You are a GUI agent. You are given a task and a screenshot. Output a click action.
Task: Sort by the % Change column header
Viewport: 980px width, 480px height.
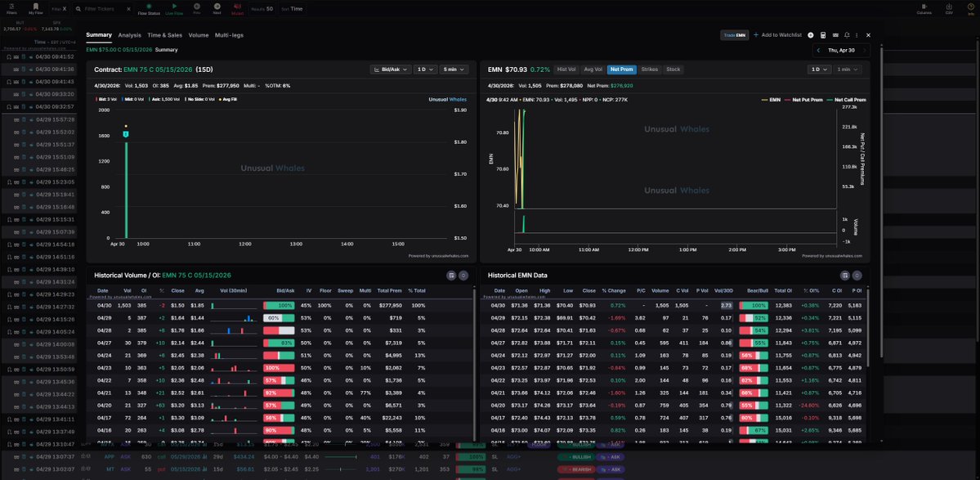[x=613, y=290]
